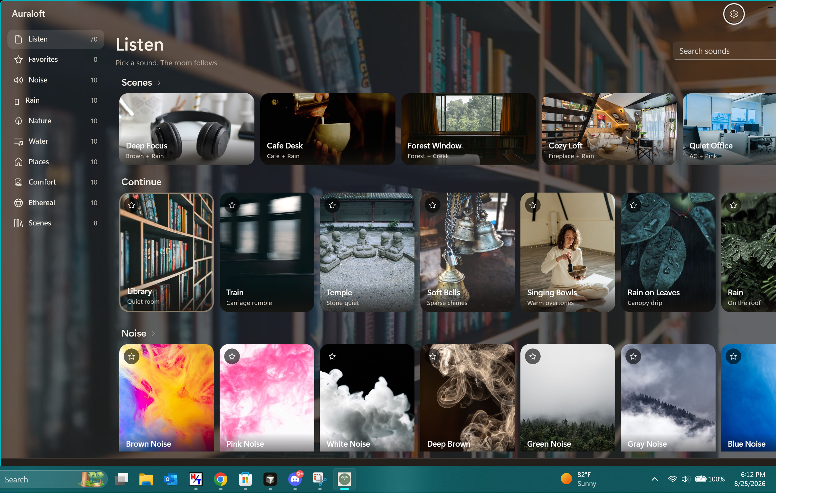Open the Quiet Office scene
Image resolution: width=827 pixels, height=504 pixels.
(x=729, y=129)
